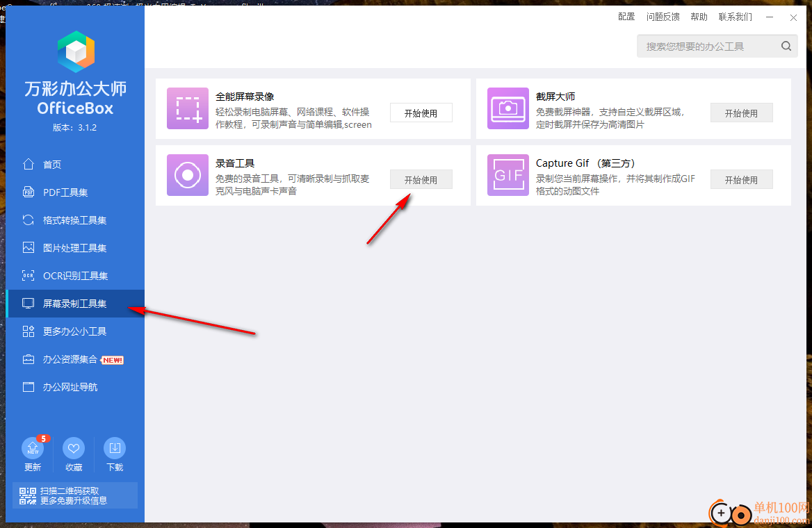812x528 pixels.
Task: Click the 截屏大师 camera icon
Action: pyautogui.click(x=508, y=108)
